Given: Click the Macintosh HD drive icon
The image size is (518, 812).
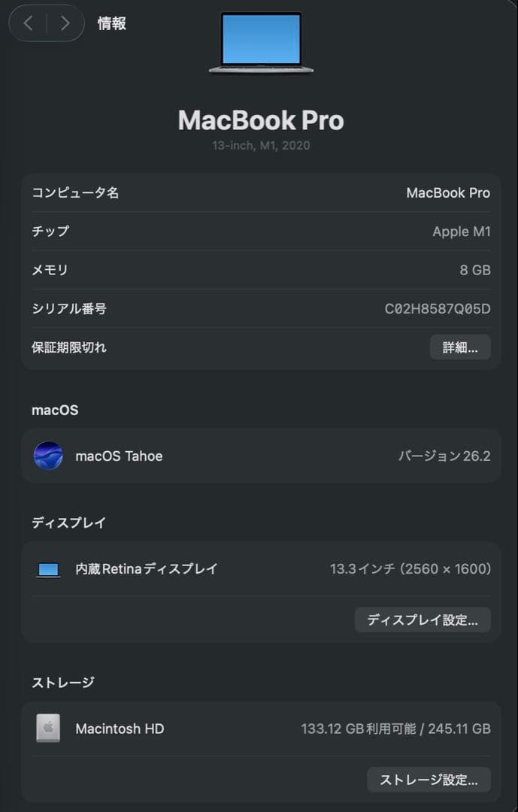Looking at the screenshot, I should pyautogui.click(x=48, y=728).
